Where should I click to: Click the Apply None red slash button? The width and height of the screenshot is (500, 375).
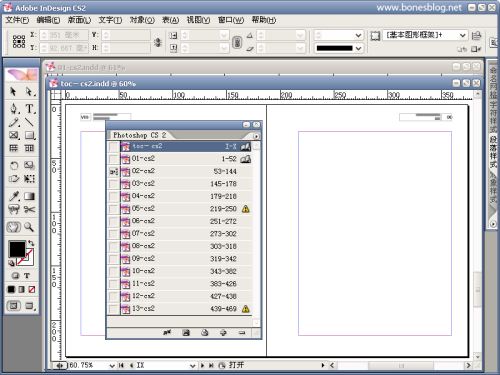click(32, 289)
